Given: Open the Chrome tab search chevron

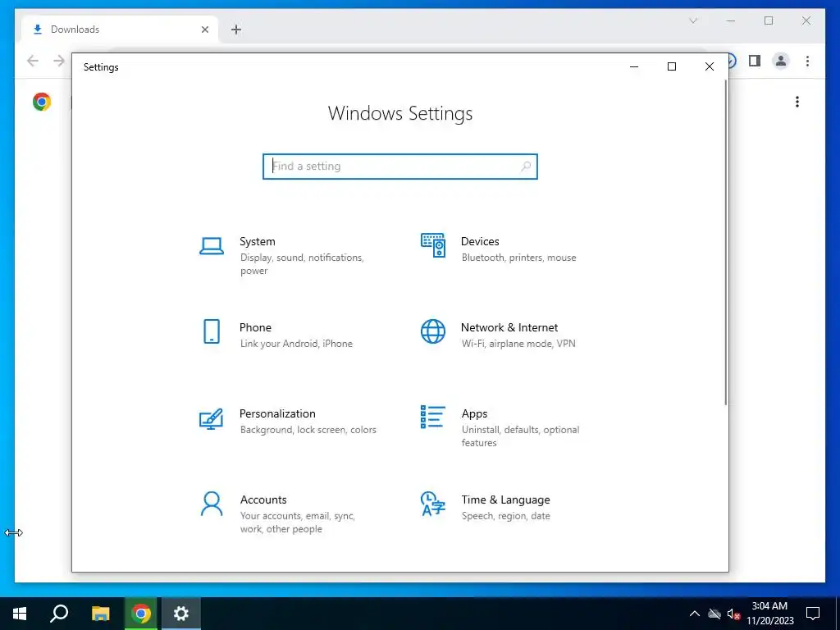Looking at the screenshot, I should pyautogui.click(x=693, y=21).
